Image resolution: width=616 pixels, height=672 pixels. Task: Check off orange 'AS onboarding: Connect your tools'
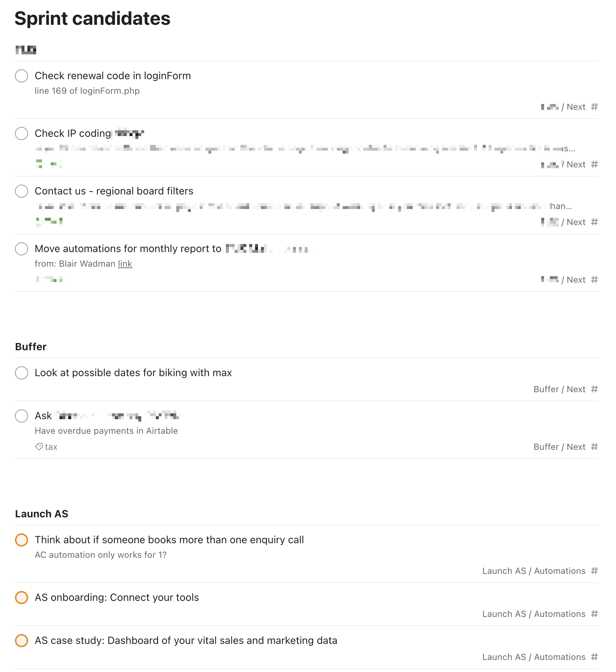pos(22,598)
